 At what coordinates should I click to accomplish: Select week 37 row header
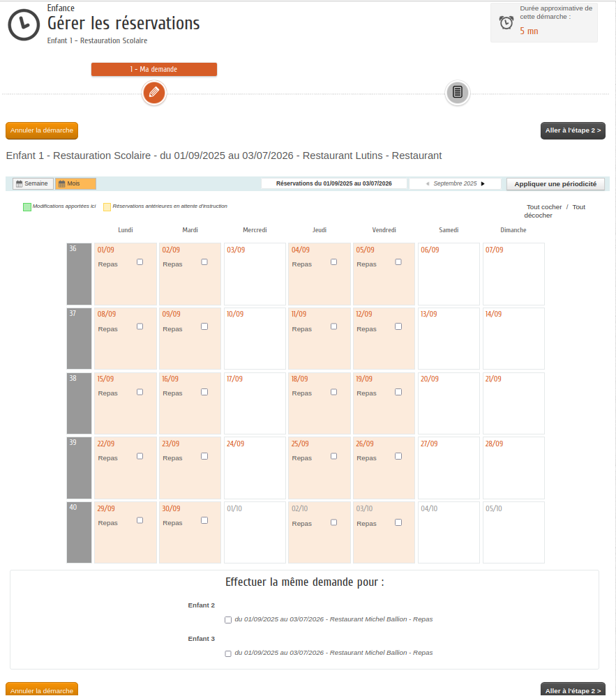tap(79, 339)
